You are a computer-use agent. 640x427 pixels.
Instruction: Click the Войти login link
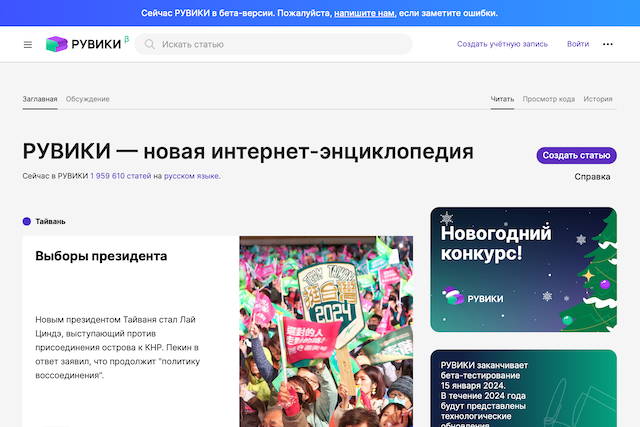(x=578, y=44)
